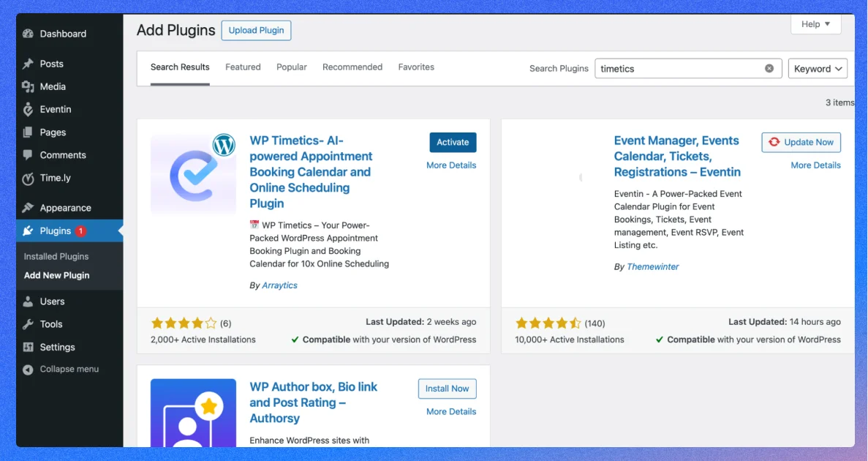Viewport: 868px width, 461px height.
Task: Install the WP Author box plugin
Action: [448, 389]
